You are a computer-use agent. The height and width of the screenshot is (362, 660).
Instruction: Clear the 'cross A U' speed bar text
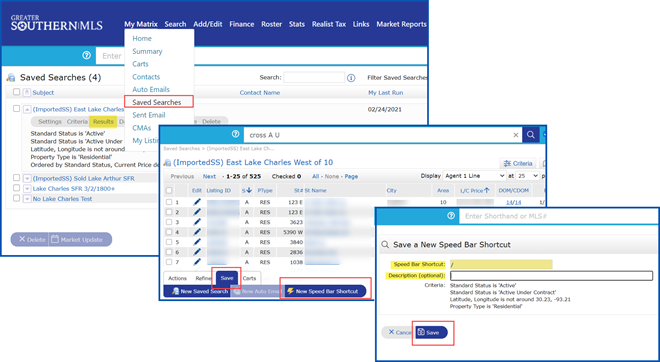tap(516, 135)
